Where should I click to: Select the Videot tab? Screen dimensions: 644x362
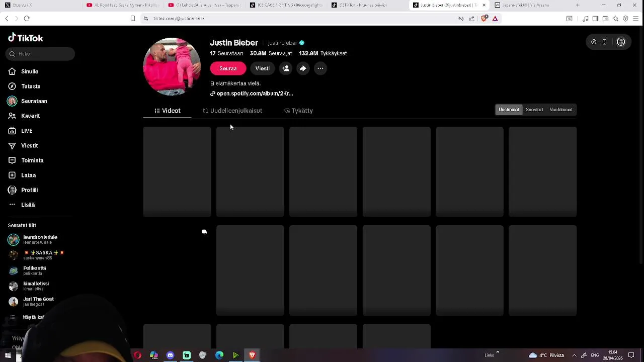point(167,111)
